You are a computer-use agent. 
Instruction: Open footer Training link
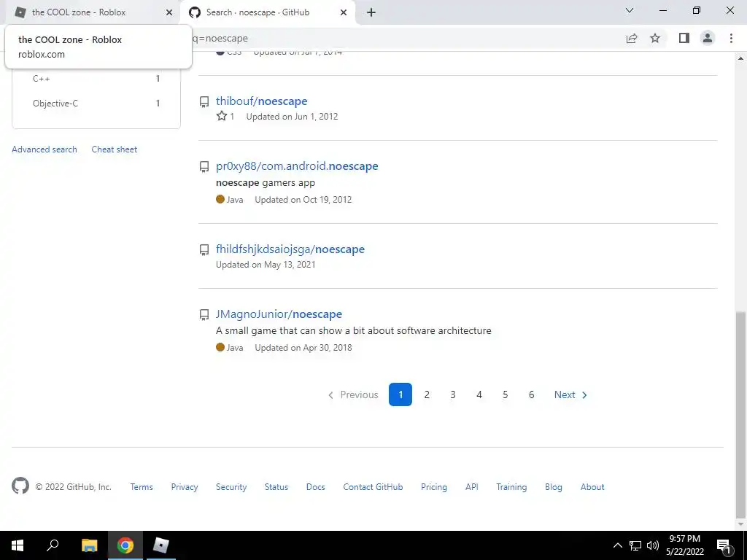(x=511, y=486)
